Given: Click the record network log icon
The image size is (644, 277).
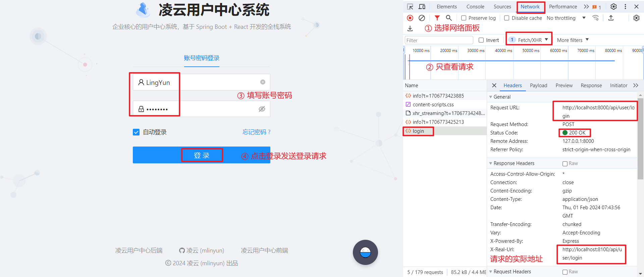Looking at the screenshot, I should (x=410, y=18).
